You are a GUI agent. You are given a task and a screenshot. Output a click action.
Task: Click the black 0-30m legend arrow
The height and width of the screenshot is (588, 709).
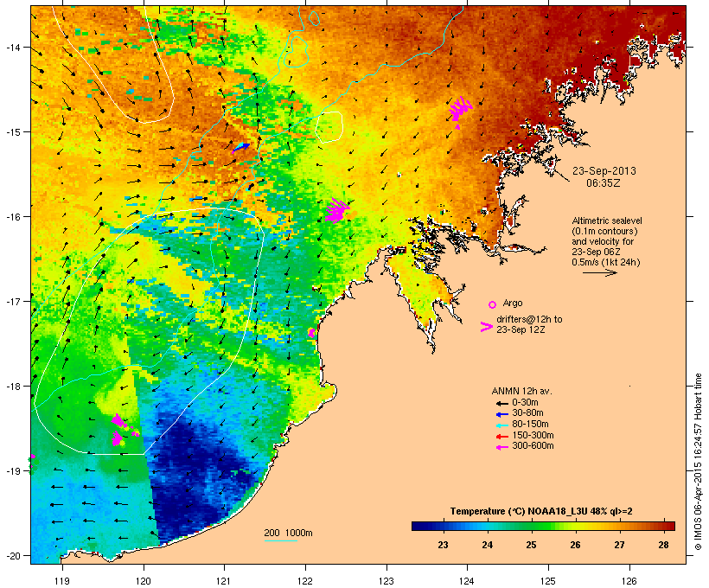(501, 403)
